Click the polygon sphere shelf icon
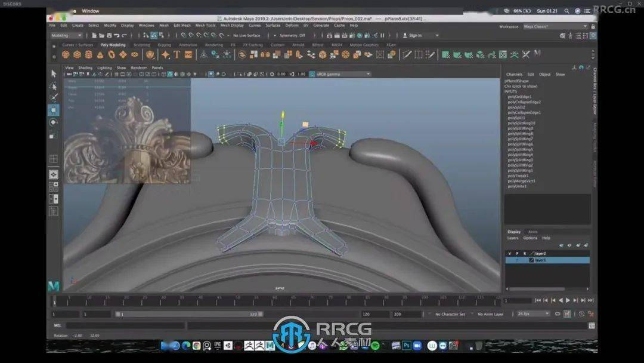The width and height of the screenshot is (644, 363). tap(66, 55)
